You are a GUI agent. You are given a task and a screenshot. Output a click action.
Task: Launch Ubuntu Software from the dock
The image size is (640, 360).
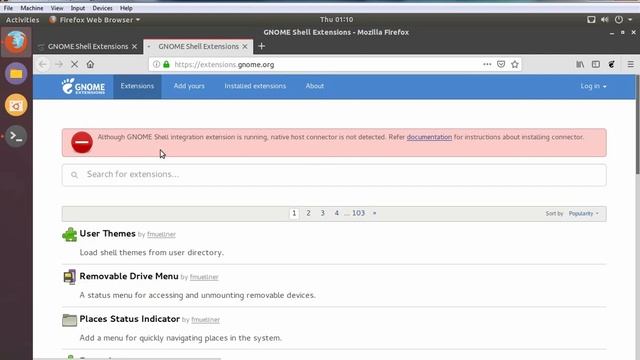(x=16, y=105)
